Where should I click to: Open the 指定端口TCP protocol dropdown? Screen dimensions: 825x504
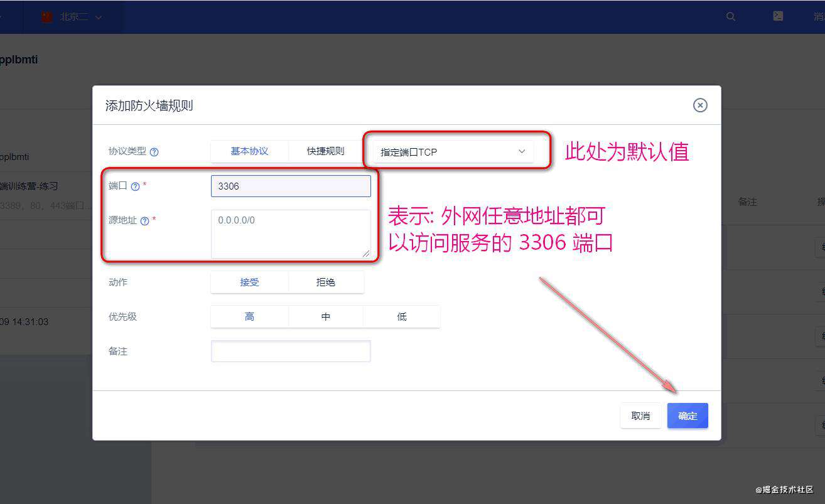[453, 152]
